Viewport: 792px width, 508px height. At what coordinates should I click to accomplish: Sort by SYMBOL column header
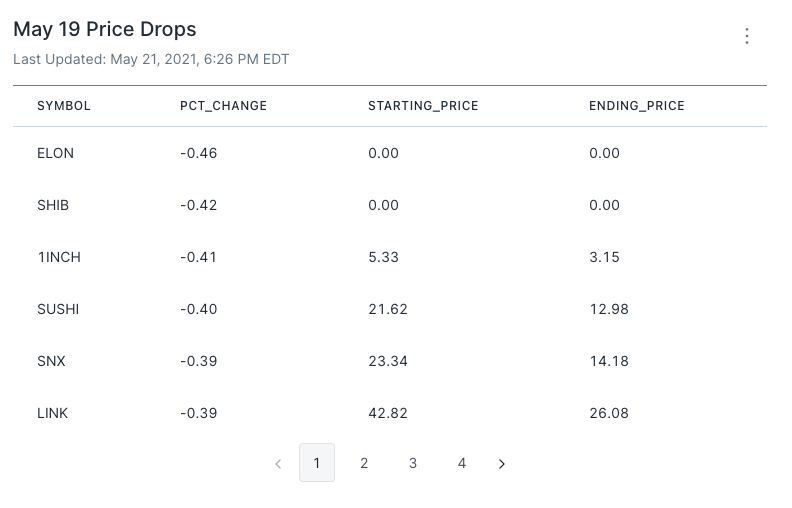[x=64, y=106]
